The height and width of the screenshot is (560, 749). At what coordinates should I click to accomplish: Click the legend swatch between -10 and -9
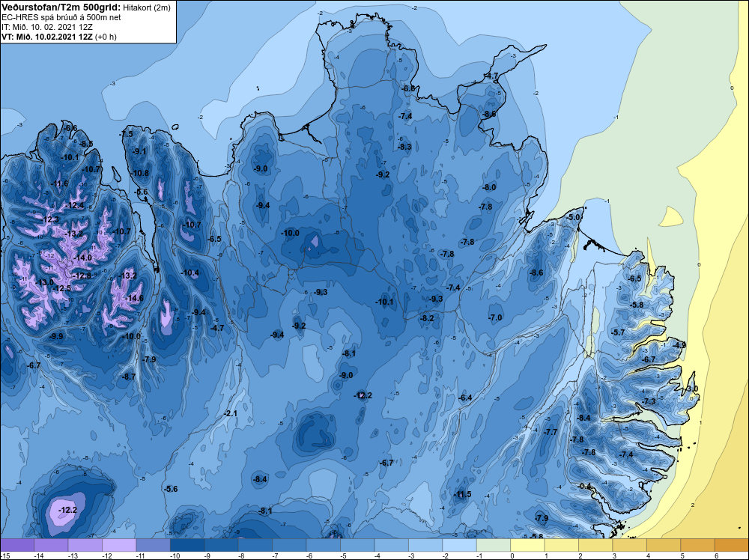point(187,545)
